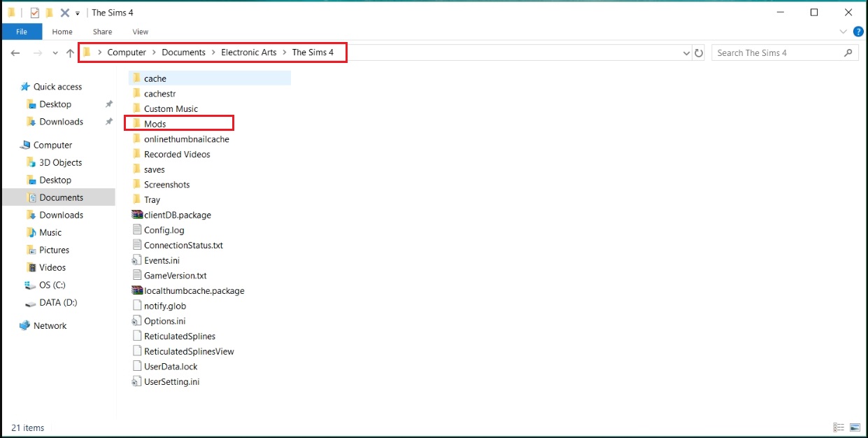Click the magnifier icon in search box
Screen dimensions: 868x438
tap(848, 52)
